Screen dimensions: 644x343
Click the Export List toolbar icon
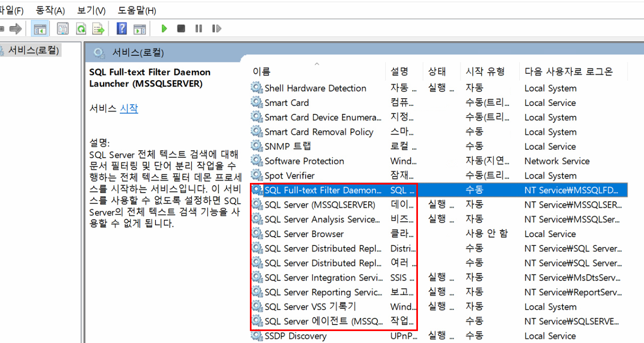pyautogui.click(x=99, y=29)
